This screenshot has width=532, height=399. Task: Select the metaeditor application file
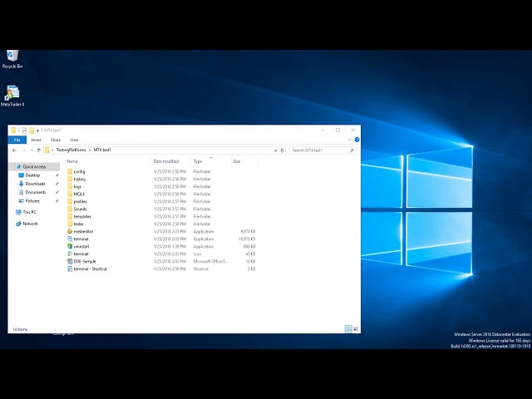click(83, 231)
